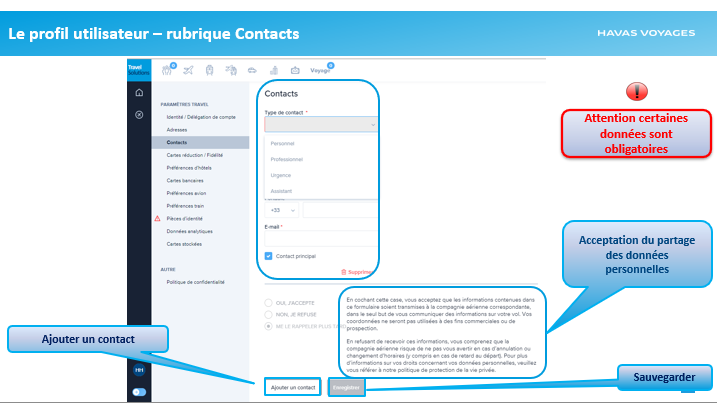This screenshot has width=717, height=403.
Task: Click the compass icon in sidebar
Action: coord(139,114)
